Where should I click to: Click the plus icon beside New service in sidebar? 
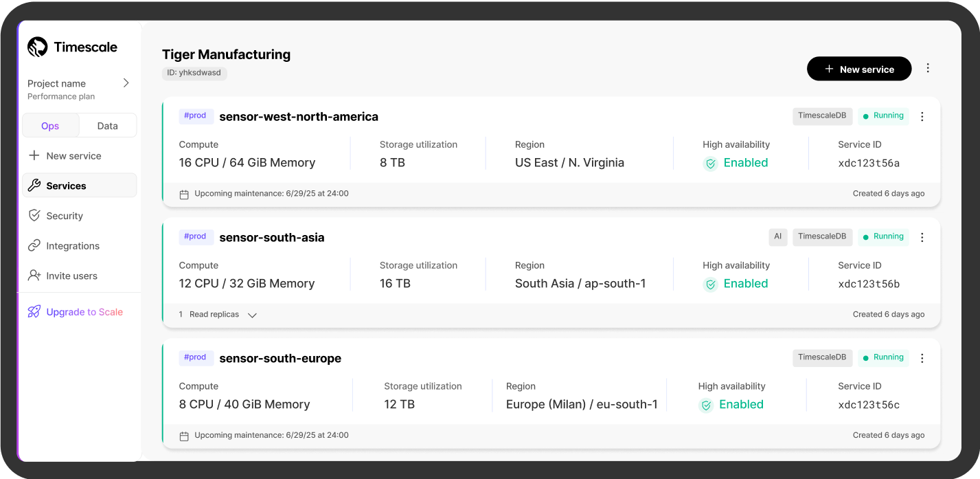34,155
